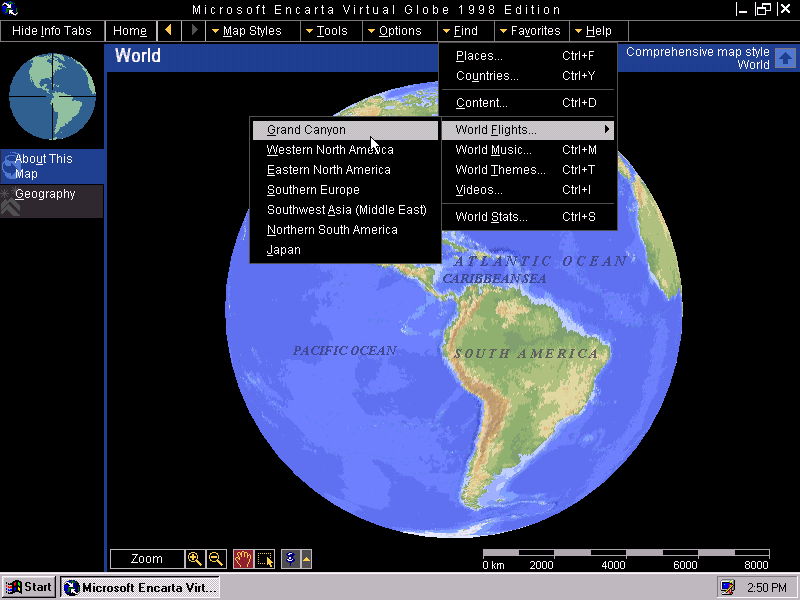Viewport: 800px width, 600px height.
Task: Click the South America label on globe
Action: coord(526,354)
